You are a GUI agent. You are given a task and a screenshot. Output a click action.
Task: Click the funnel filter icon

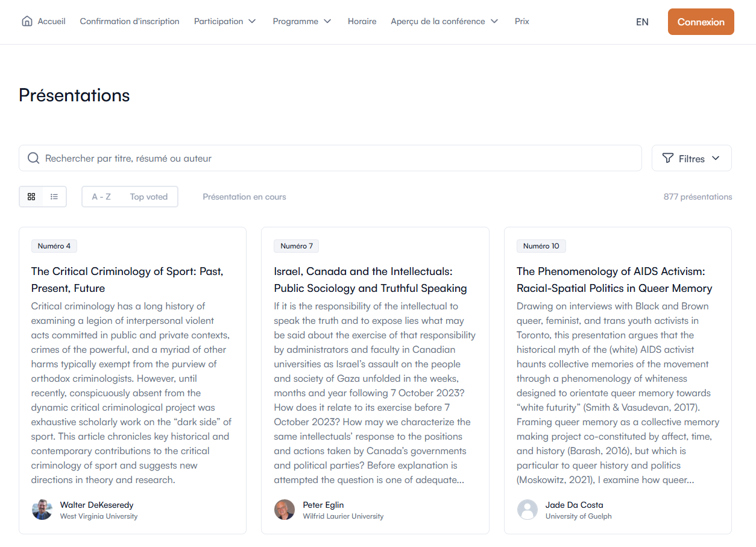tap(667, 158)
